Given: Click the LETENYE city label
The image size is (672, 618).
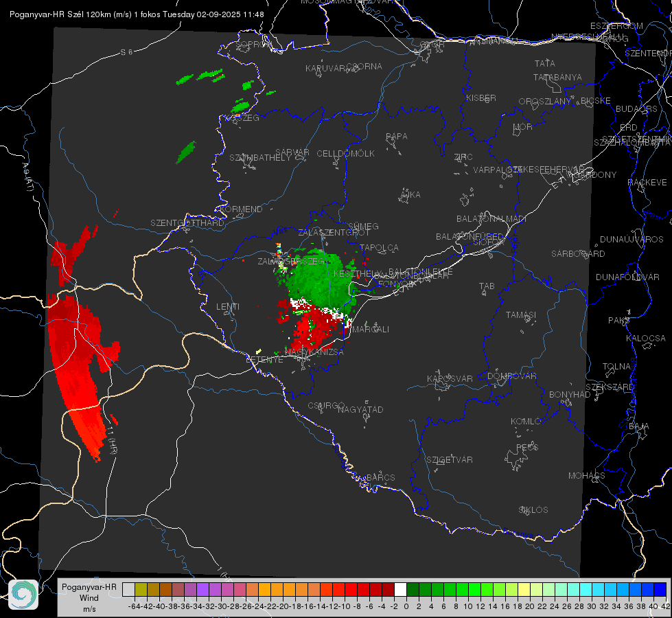Looking at the screenshot, I should coord(264,360).
